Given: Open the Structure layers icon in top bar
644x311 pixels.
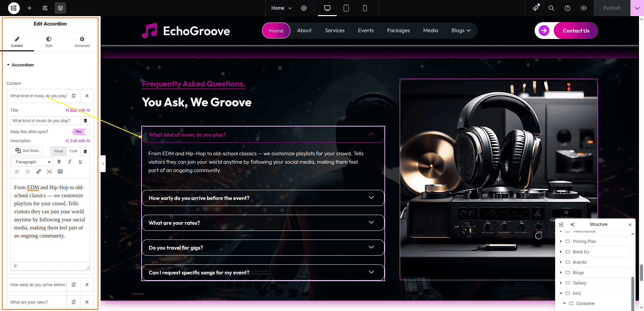Looking at the screenshot, I should [60, 8].
